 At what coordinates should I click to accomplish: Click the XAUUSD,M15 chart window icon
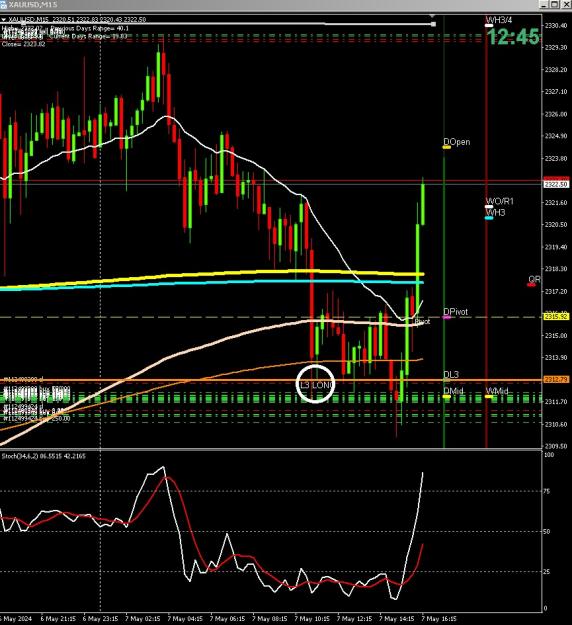point(3,4)
